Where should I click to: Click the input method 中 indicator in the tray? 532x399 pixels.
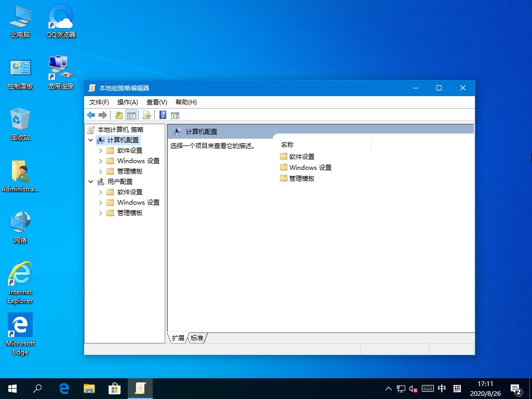(442, 388)
